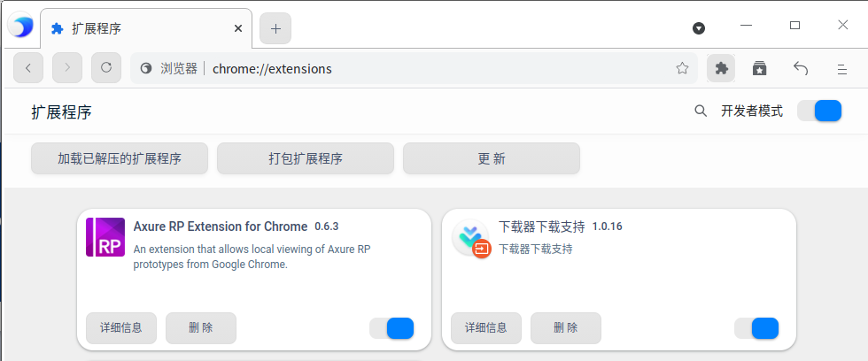
Task: Open the extensions puzzle icon in toolbar
Action: (721, 68)
